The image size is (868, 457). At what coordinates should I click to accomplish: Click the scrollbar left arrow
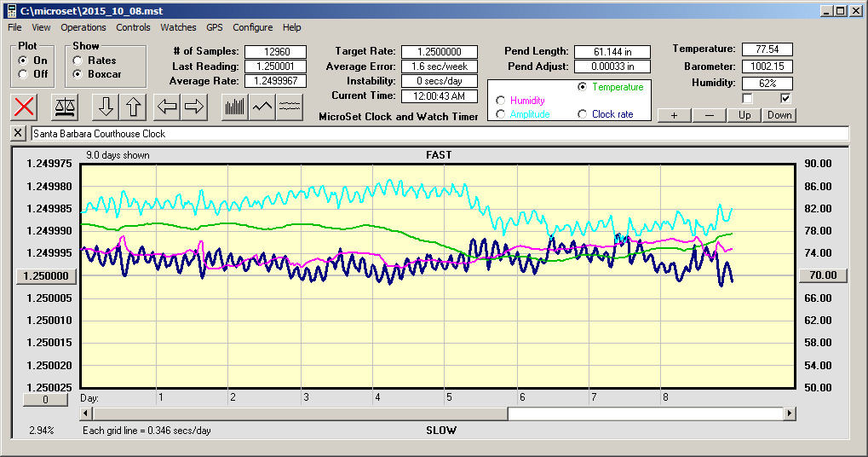[x=86, y=414]
